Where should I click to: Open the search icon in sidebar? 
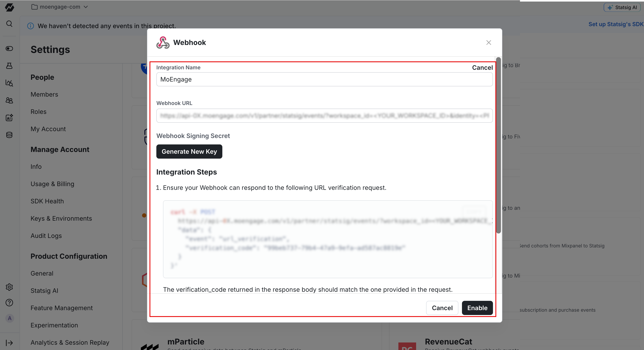pos(9,24)
